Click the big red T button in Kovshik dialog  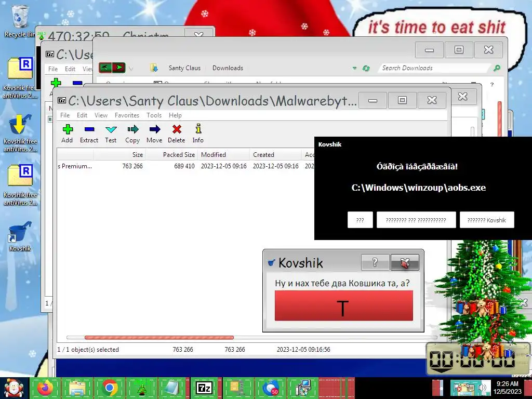click(344, 305)
